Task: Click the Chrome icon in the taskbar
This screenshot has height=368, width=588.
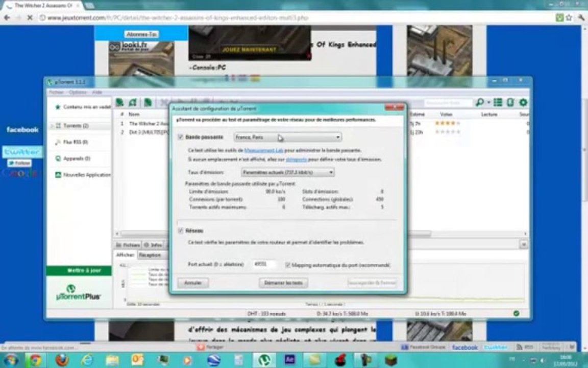Action: coord(36,360)
